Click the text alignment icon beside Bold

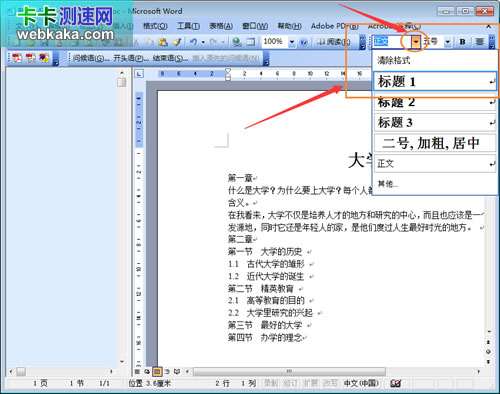[x=479, y=42]
